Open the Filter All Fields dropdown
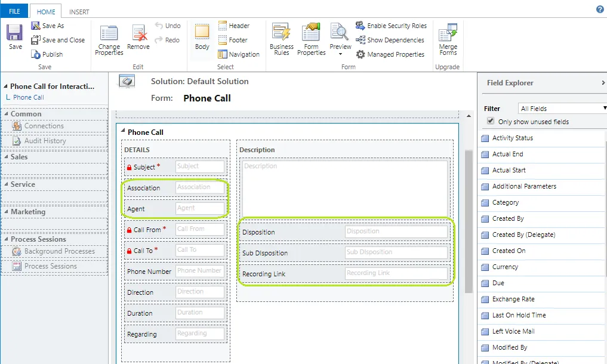The image size is (607, 364). click(x=562, y=109)
